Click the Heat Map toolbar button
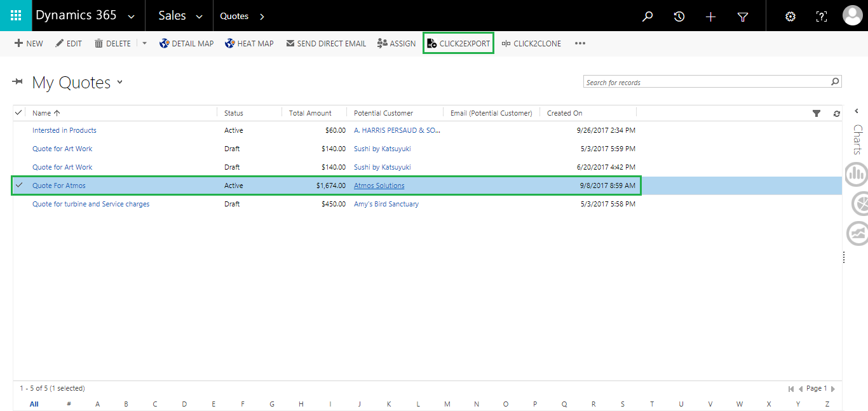The image size is (868, 411). click(249, 44)
